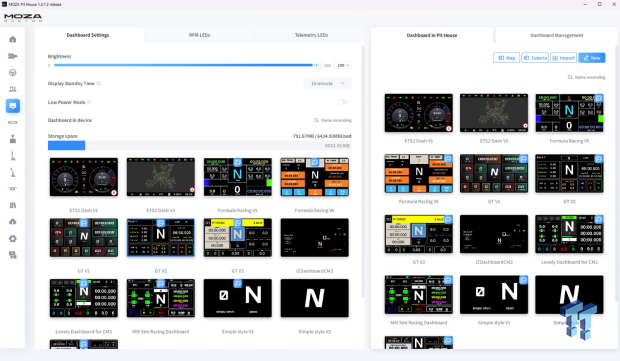Open the handbrake sidebar icon
The height and width of the screenshot is (361, 620).
pyautogui.click(x=13, y=156)
